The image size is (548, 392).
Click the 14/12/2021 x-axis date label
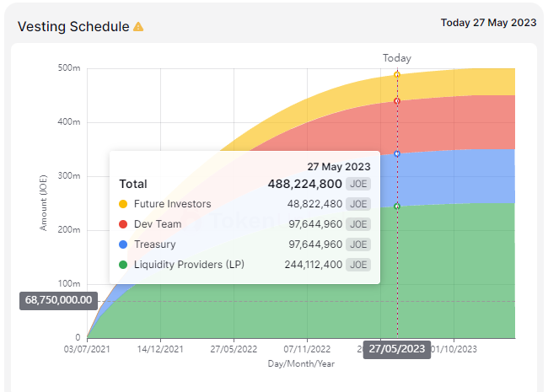(x=160, y=348)
